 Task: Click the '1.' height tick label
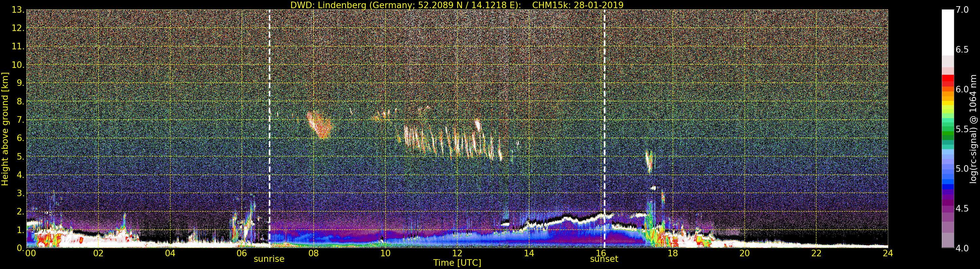pos(20,229)
